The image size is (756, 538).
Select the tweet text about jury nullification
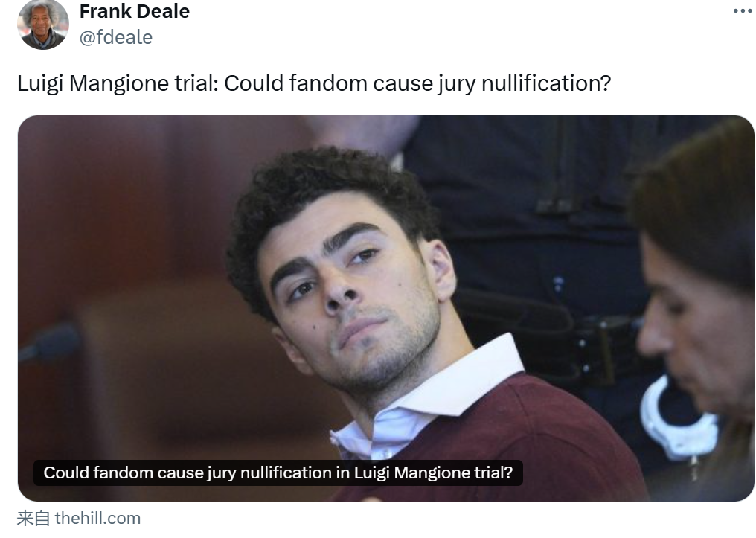click(314, 83)
